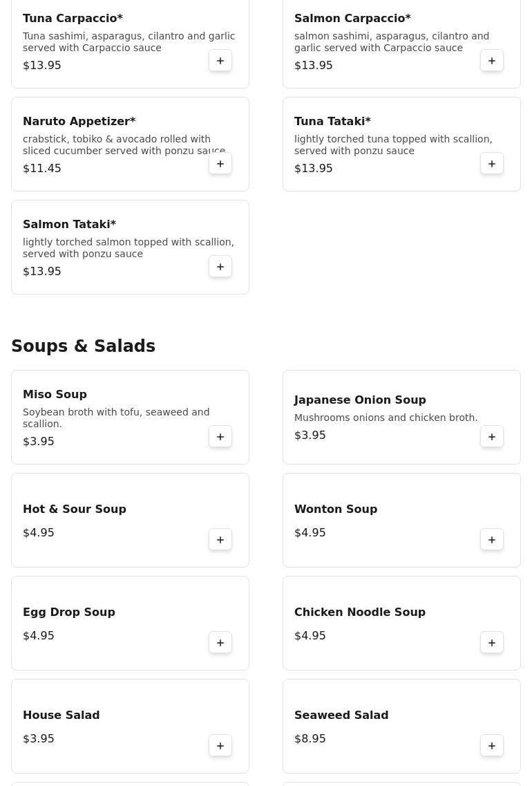Add Miso Soup with the plus icon
Screen dimensions: 532x786
tap(220, 437)
